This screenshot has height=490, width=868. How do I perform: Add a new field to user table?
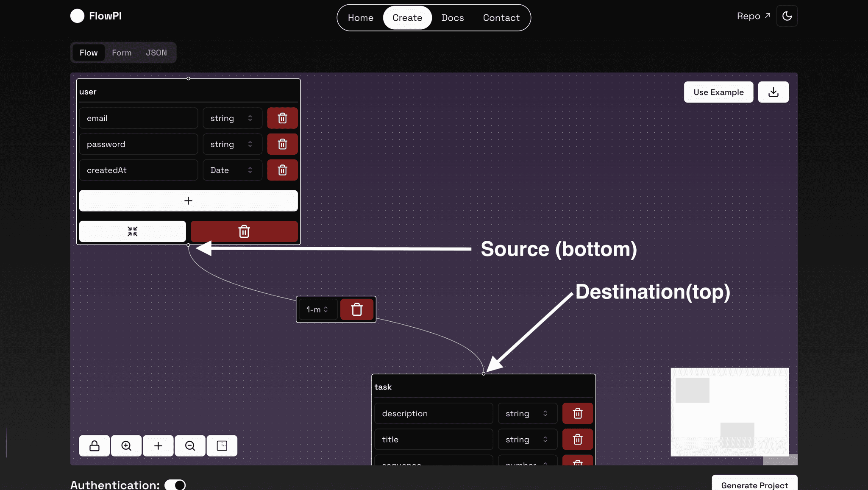click(x=188, y=200)
